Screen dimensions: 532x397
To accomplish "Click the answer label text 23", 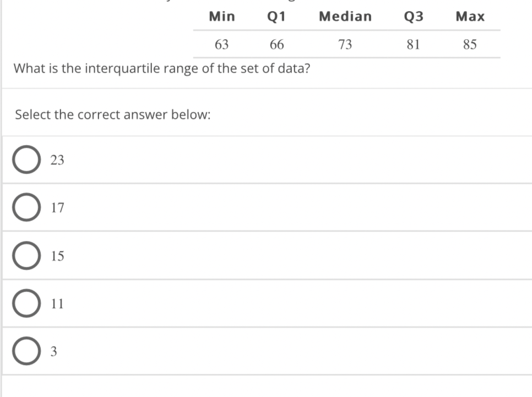I will point(57,160).
